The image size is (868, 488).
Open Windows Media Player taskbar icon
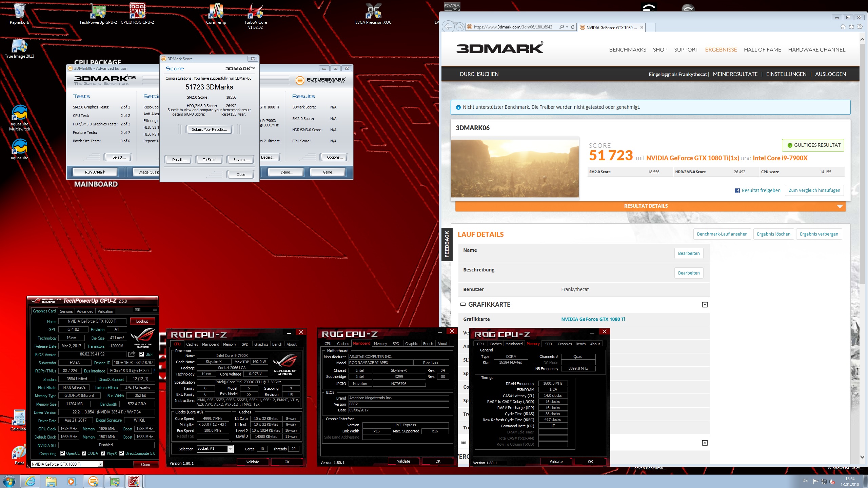pyautogui.click(x=72, y=481)
